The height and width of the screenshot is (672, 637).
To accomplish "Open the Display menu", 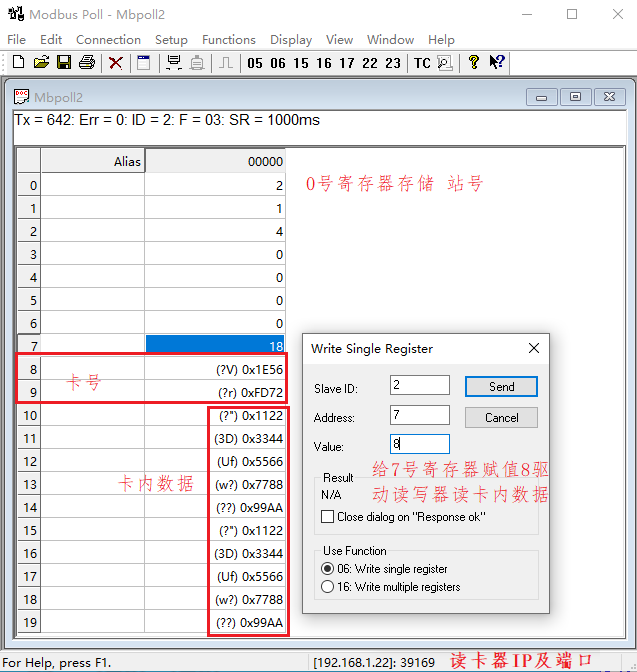I will (291, 40).
